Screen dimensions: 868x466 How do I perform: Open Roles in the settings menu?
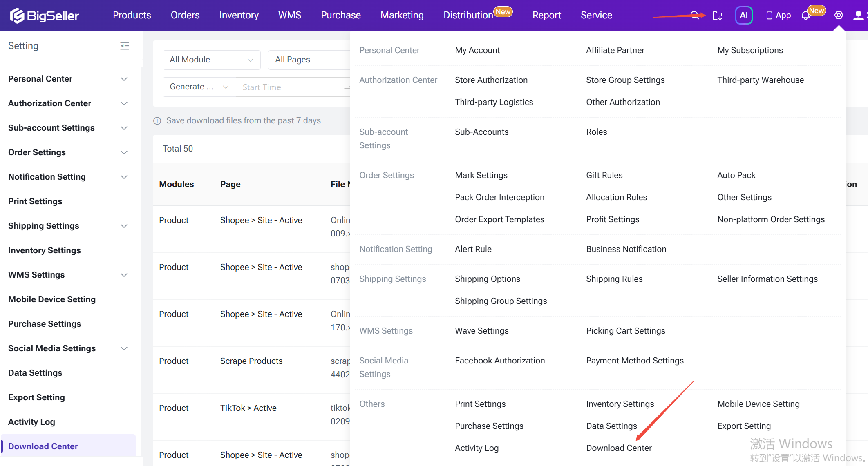(x=596, y=132)
